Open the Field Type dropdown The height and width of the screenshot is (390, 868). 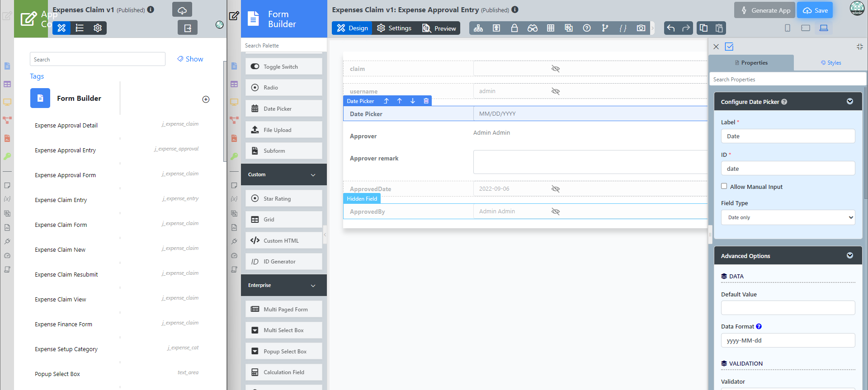(x=788, y=217)
